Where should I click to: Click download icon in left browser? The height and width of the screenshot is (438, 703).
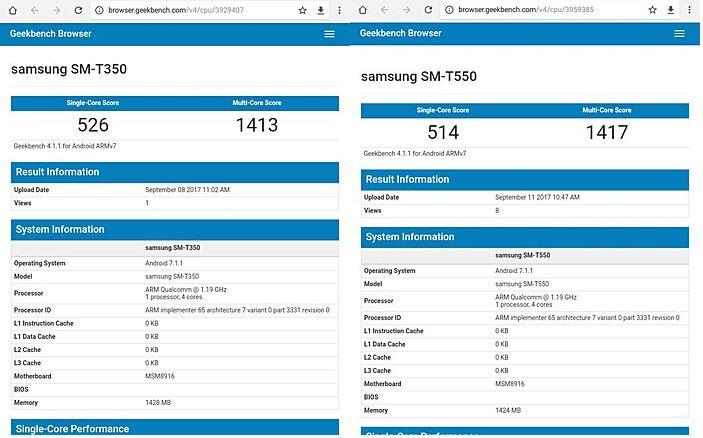(321, 10)
